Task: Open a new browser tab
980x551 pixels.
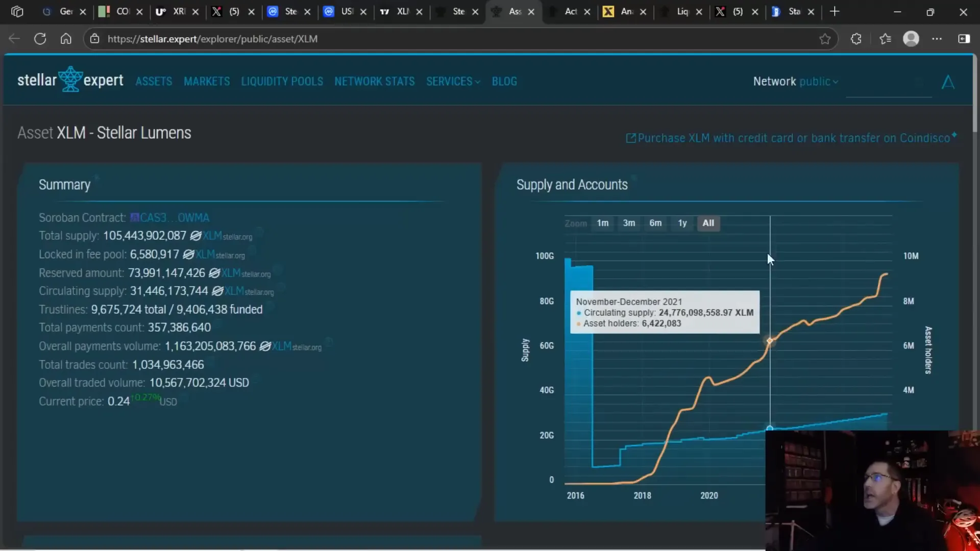Action: [835, 11]
